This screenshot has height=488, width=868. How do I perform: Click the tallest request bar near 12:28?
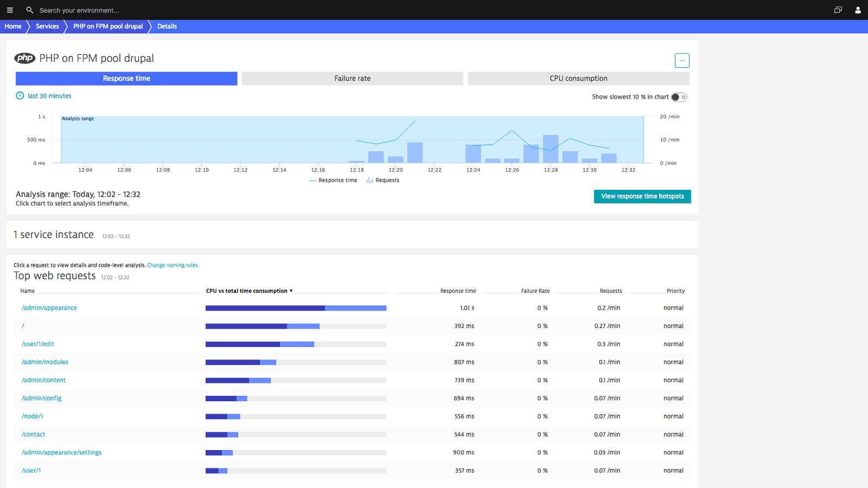551,149
